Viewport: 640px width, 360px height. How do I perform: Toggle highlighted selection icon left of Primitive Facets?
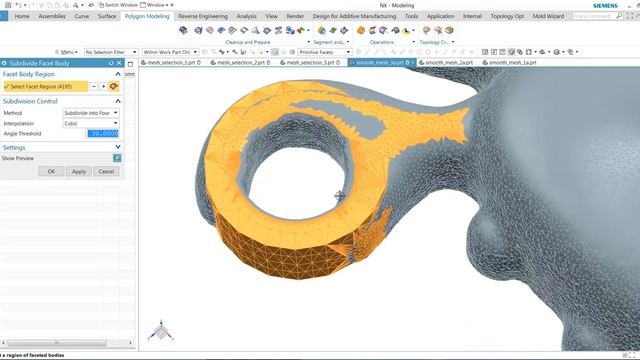pos(275,52)
